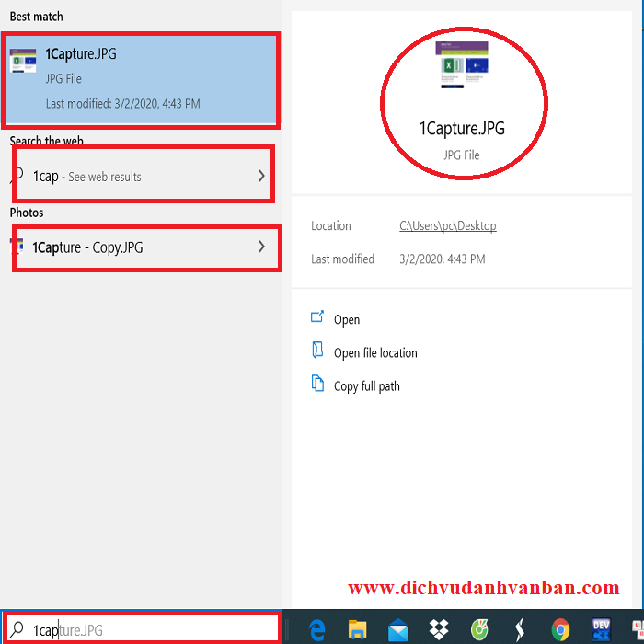This screenshot has width=644, height=644.
Task: Expand the chevron for 1Capture - Copy.JPG
Action: (x=261, y=247)
